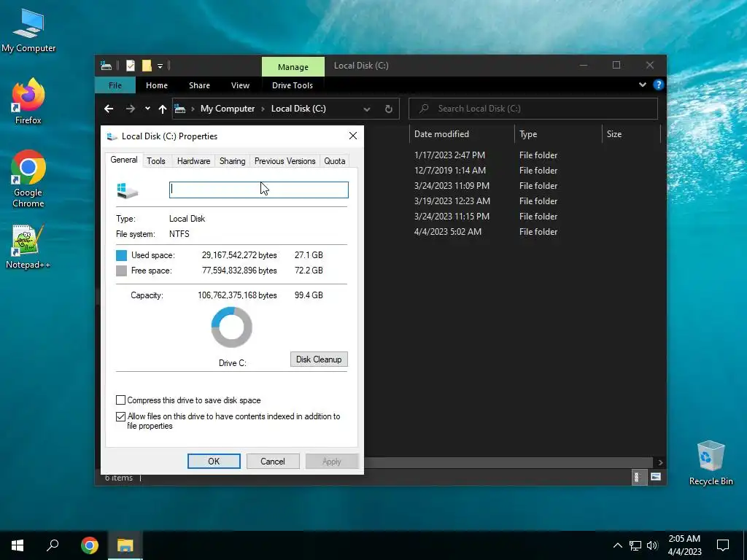
Task: Go forward in Explorer navigation
Action: click(130, 109)
